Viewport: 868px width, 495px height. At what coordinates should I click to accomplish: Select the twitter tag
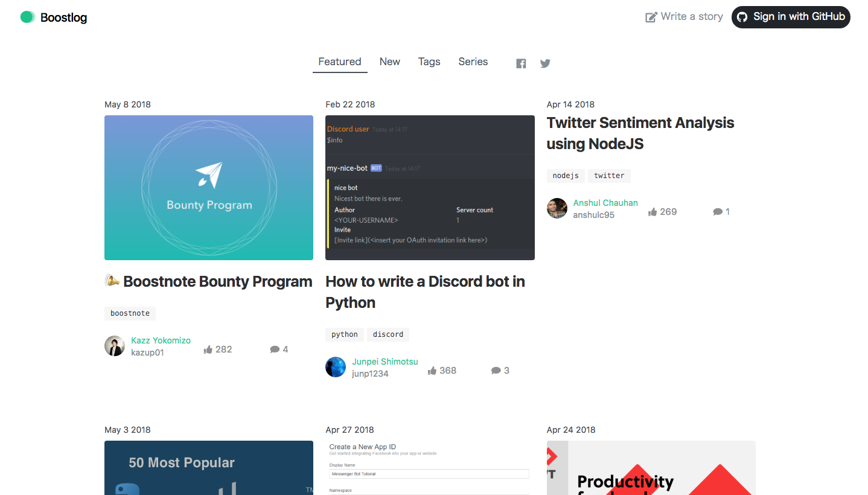(609, 176)
